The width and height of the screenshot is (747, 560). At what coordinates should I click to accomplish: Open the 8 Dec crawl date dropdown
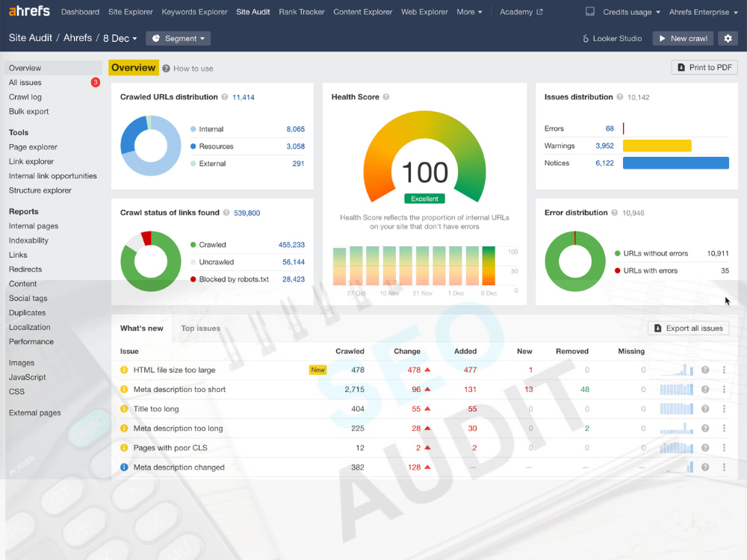pos(120,39)
